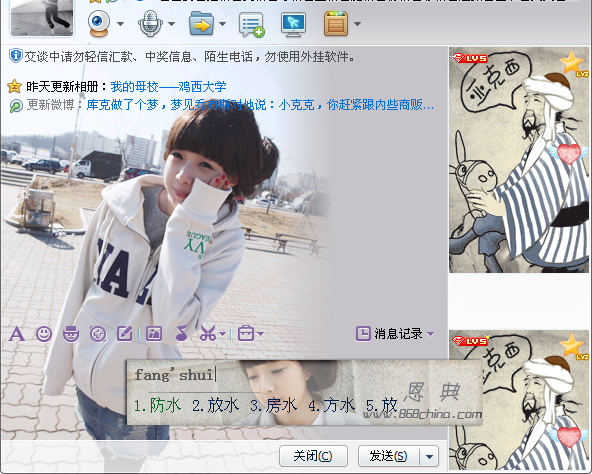Click the gold star LV2 badge top avatar
This screenshot has height=474, width=592.
(x=573, y=63)
